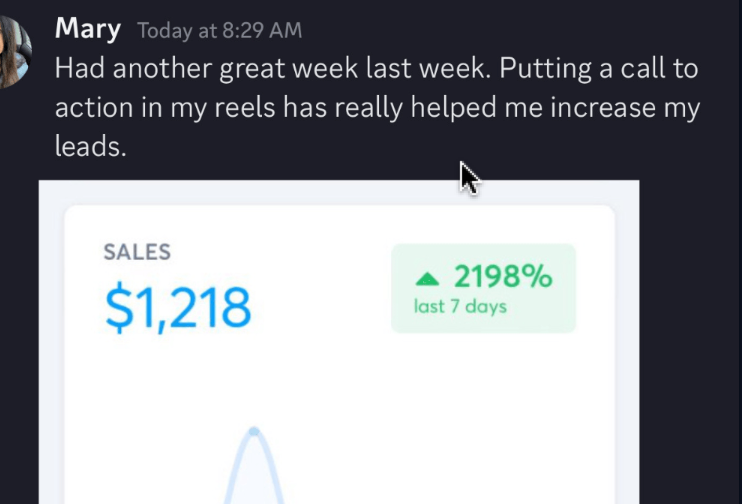Click the green upward triangle icon

click(427, 280)
